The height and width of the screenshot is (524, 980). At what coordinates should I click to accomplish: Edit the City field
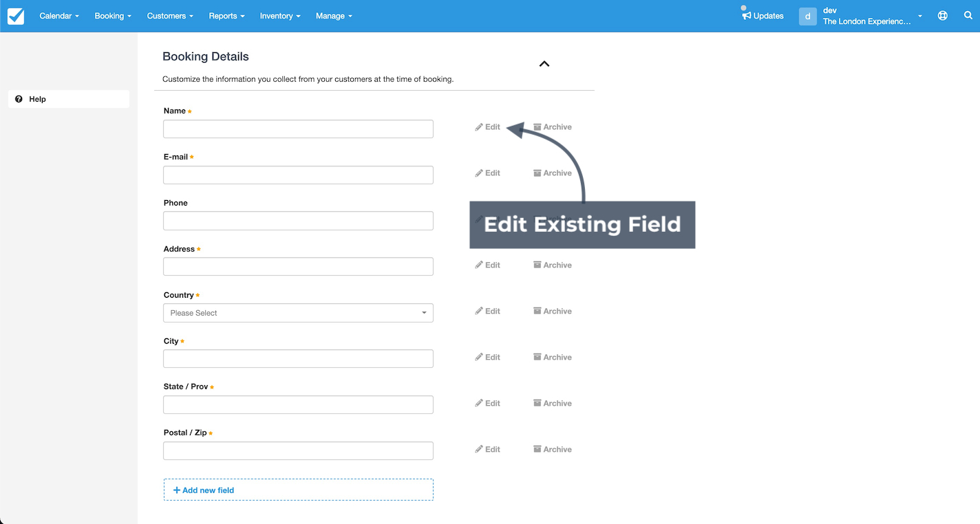point(487,358)
